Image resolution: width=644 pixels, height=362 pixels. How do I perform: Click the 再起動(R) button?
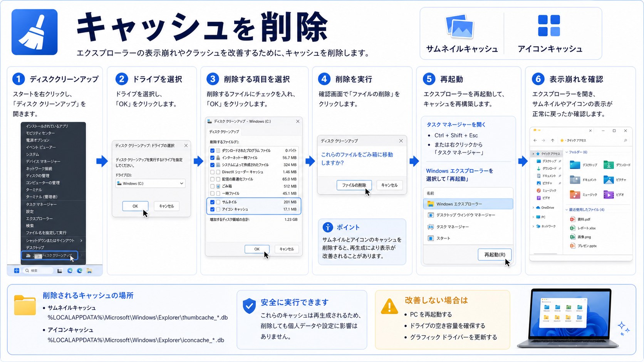pos(495,255)
